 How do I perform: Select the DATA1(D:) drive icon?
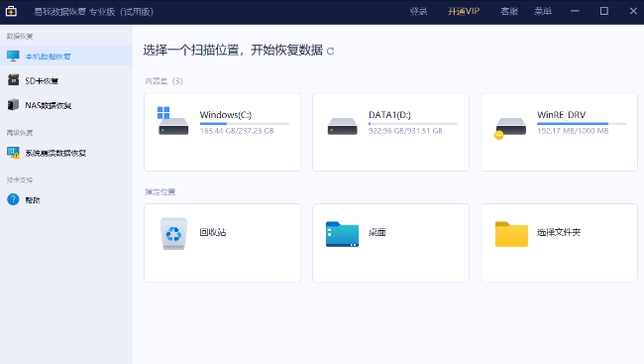pyautogui.click(x=342, y=126)
